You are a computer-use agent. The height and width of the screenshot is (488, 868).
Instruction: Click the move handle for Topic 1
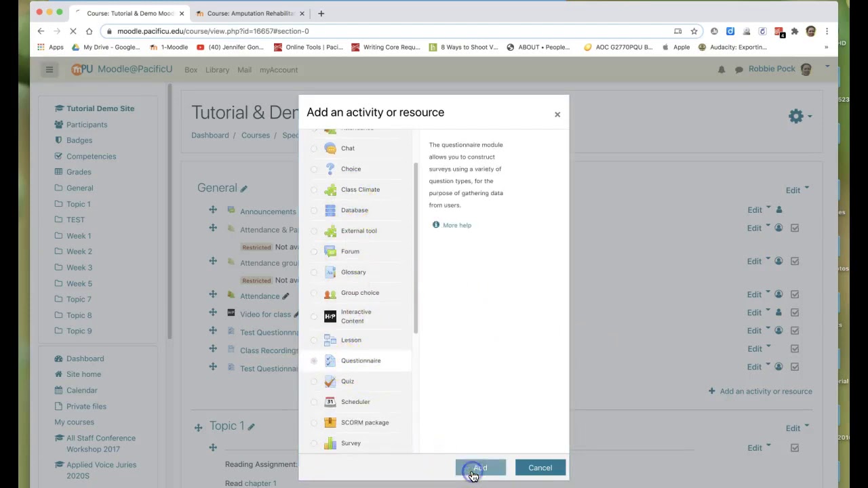click(198, 427)
